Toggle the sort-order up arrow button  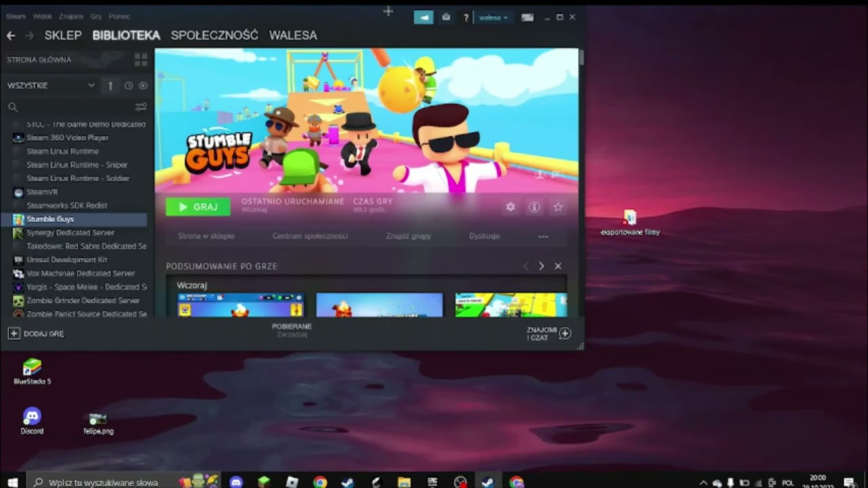(111, 85)
